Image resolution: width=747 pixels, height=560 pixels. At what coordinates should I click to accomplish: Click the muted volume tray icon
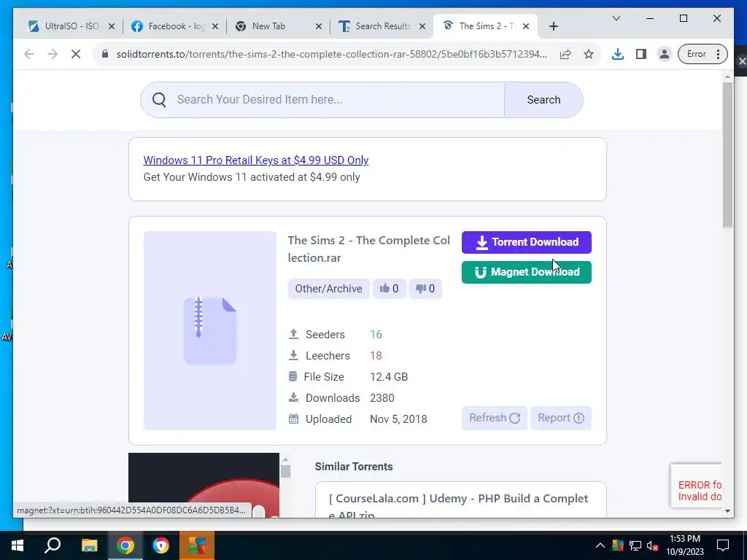click(x=652, y=545)
